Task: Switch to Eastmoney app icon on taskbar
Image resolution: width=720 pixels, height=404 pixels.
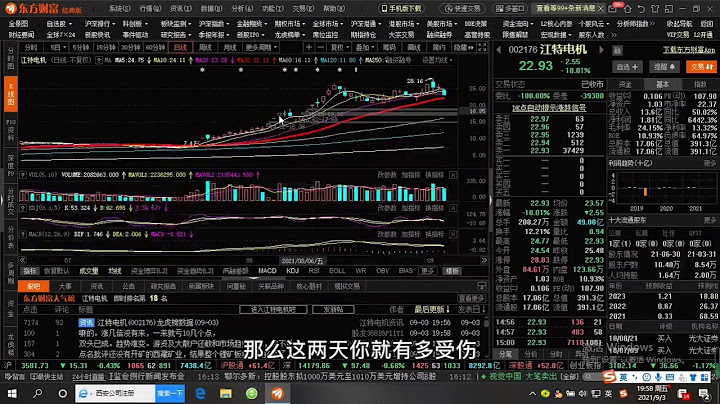Action: click(x=277, y=393)
